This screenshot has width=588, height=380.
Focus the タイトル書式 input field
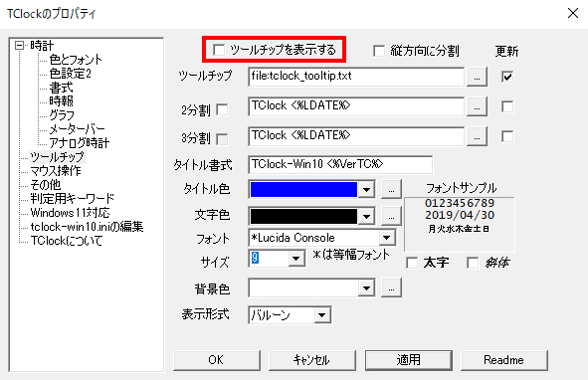pos(340,165)
